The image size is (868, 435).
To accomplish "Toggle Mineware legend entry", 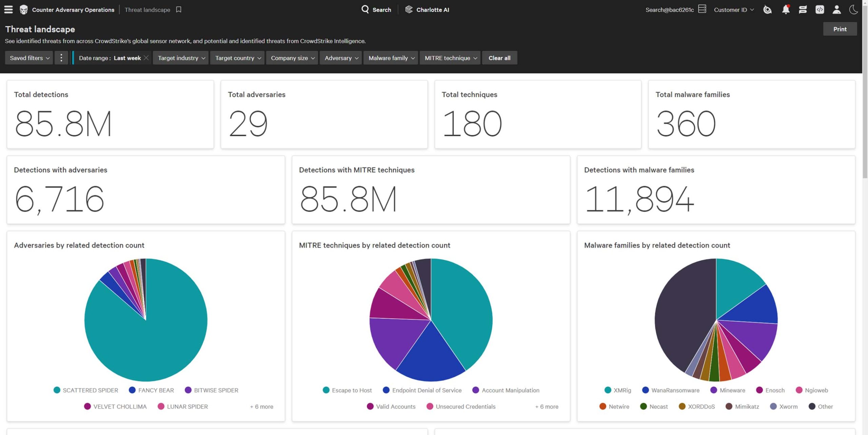I will [x=728, y=390].
